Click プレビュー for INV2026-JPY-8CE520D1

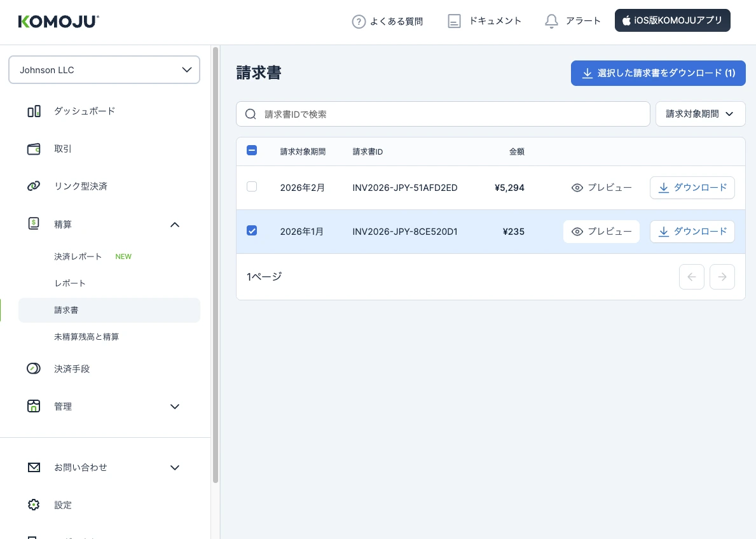[601, 232]
